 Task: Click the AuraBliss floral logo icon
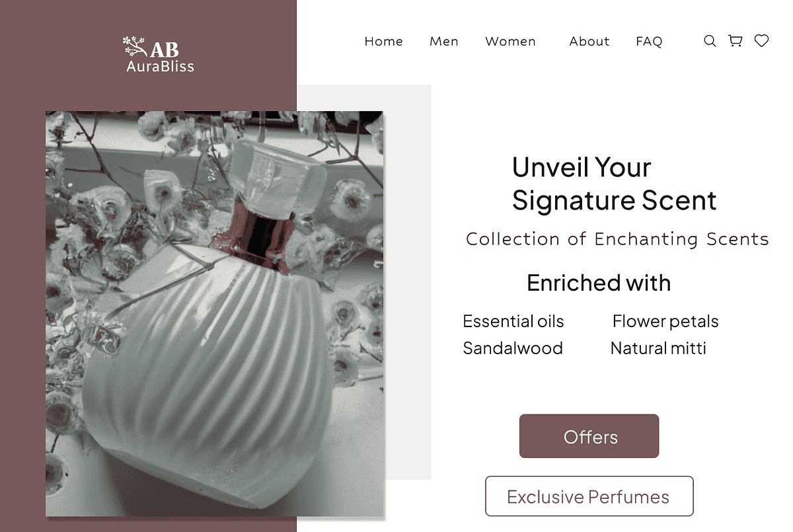(135, 47)
